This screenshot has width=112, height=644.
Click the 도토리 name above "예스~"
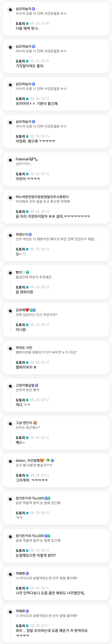pyautogui.click(x=20, y=438)
